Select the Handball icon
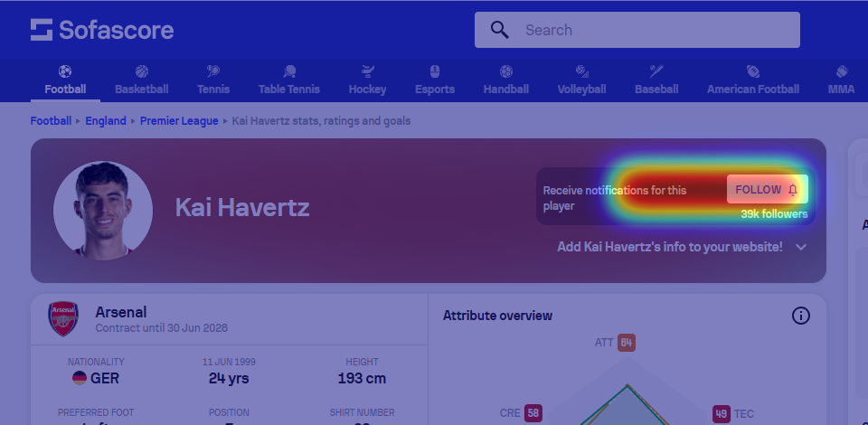This screenshot has height=425, width=868. click(x=506, y=71)
